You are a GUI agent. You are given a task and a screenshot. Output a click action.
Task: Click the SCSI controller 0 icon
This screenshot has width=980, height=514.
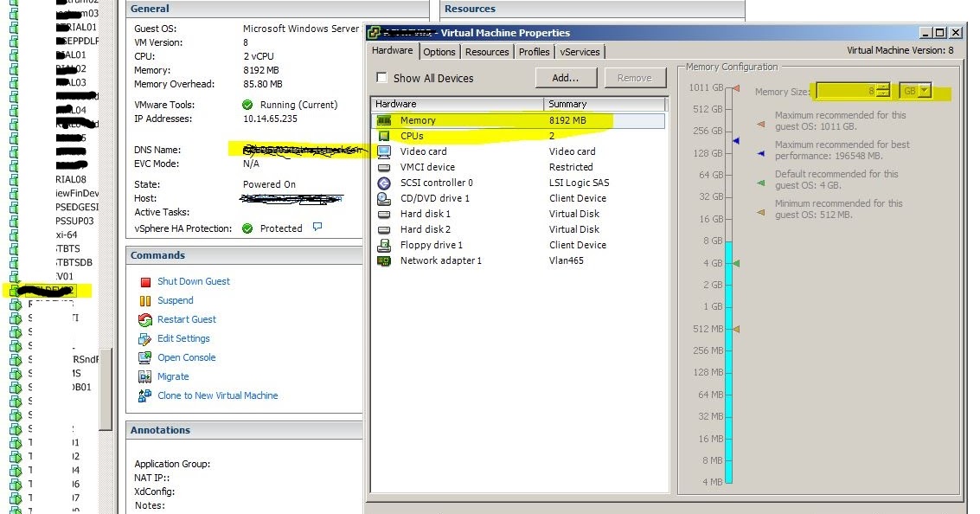tap(384, 183)
